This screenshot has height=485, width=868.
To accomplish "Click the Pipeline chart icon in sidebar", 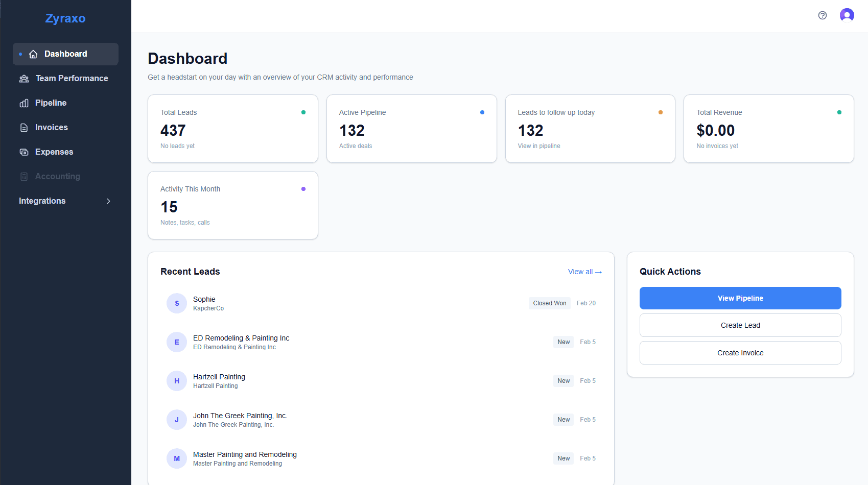I will point(24,103).
